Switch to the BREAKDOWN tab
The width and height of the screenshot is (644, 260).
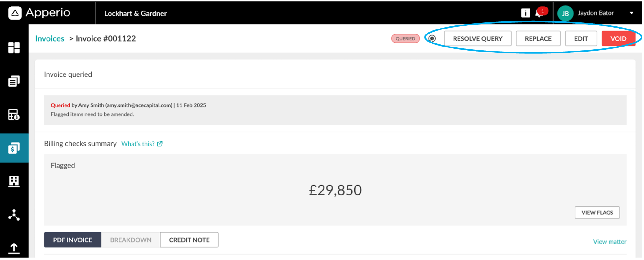pyautogui.click(x=131, y=240)
